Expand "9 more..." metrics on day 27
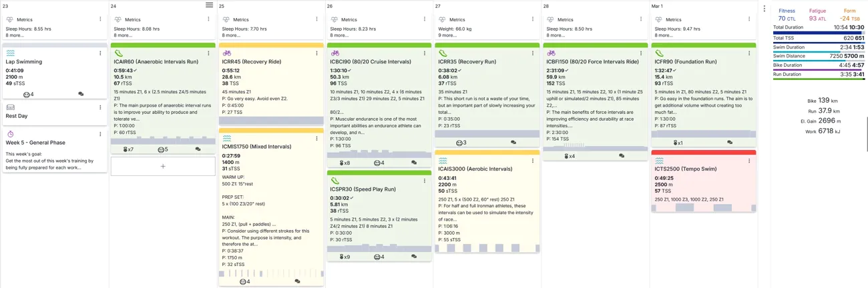Screen dimensions: 868x288 [x=447, y=35]
